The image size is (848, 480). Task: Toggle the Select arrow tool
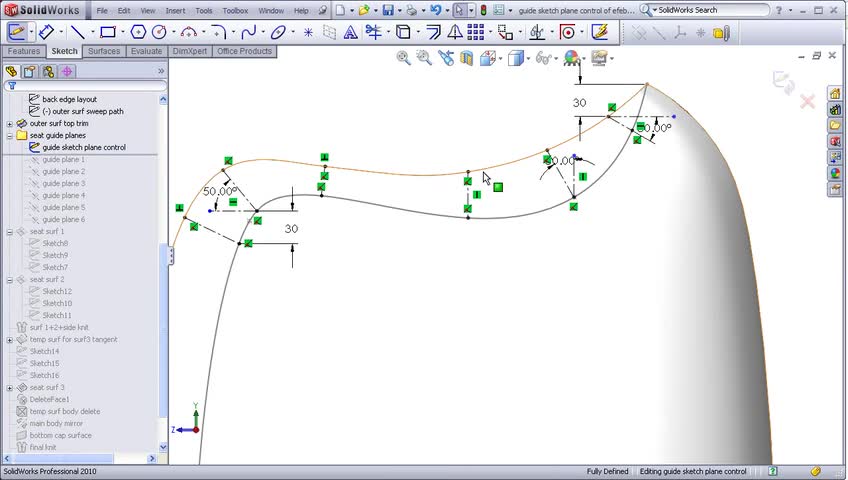pos(459,10)
